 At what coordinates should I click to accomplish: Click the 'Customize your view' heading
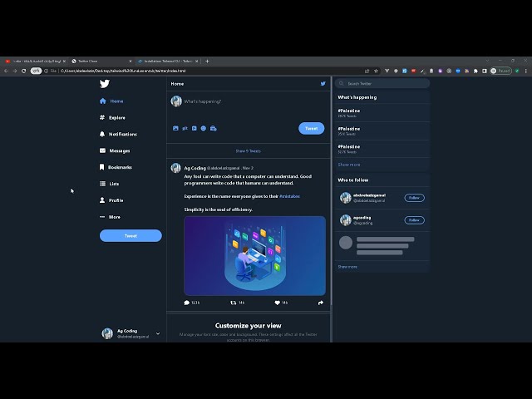pyautogui.click(x=248, y=325)
